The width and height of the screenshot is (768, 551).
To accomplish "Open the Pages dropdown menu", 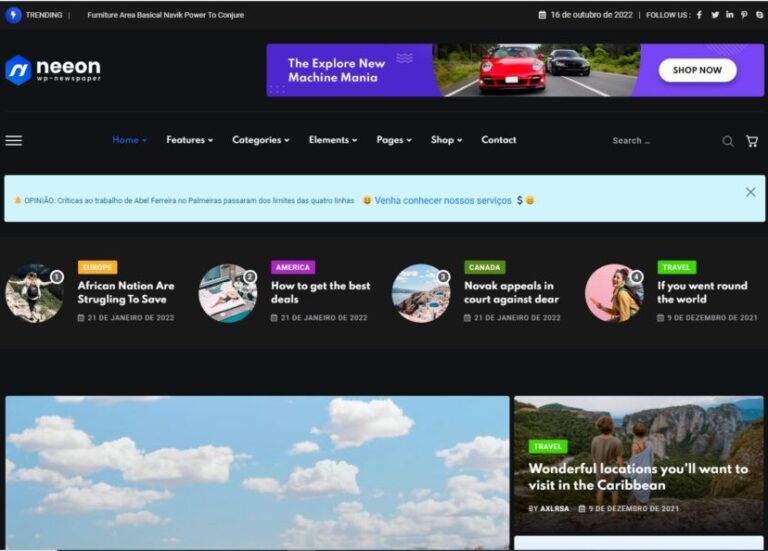I will [x=393, y=140].
